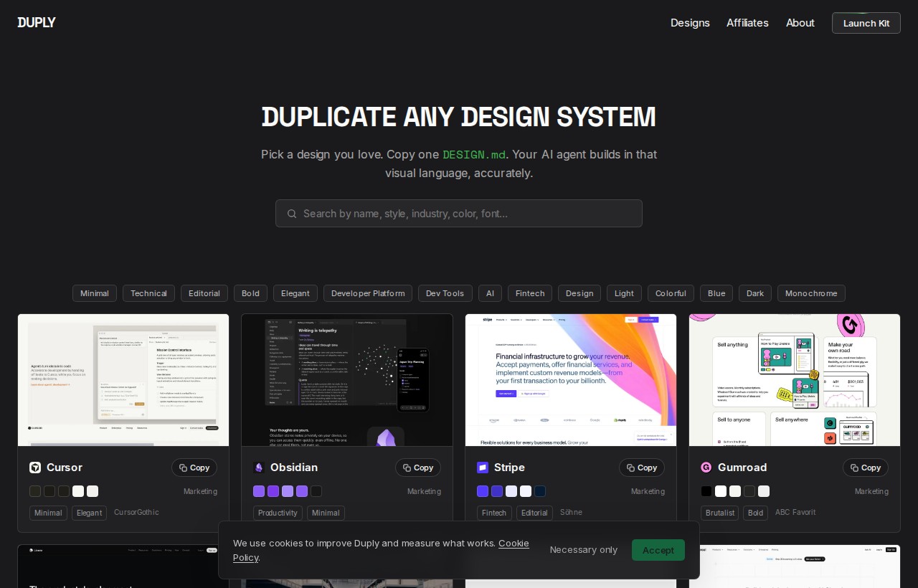Viewport: 918px width, 588px height.
Task: Click the Stripe logo icon beside its title
Action: tap(483, 468)
